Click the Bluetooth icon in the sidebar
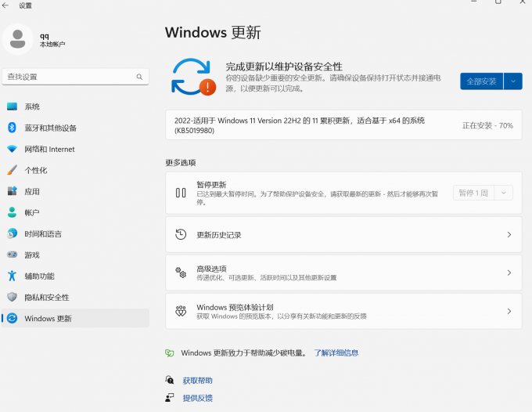Screen dimensions: 532x412 [x=12, y=128]
